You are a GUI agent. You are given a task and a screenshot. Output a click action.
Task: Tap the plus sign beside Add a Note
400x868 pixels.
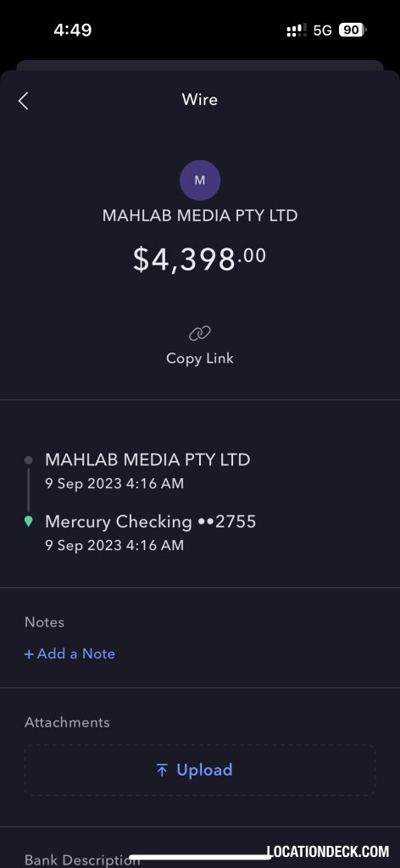click(x=30, y=654)
